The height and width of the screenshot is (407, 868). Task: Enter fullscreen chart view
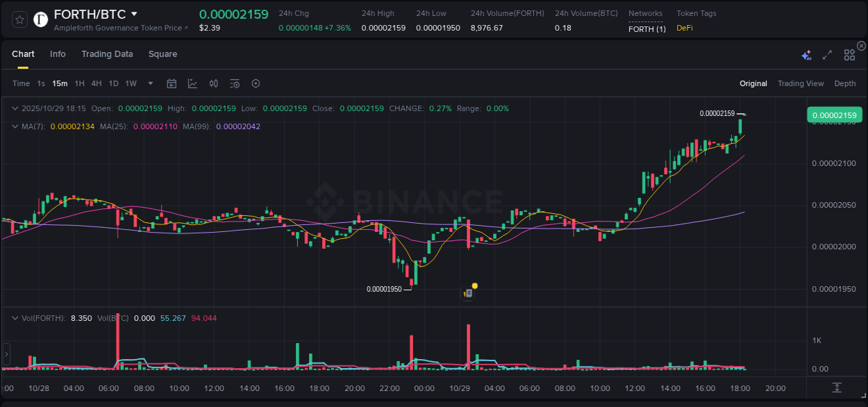[x=827, y=54]
